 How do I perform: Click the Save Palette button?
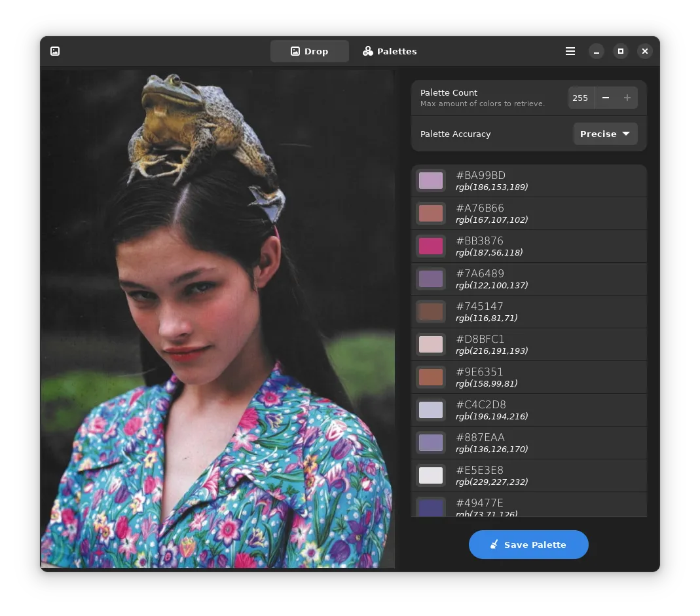tap(528, 545)
